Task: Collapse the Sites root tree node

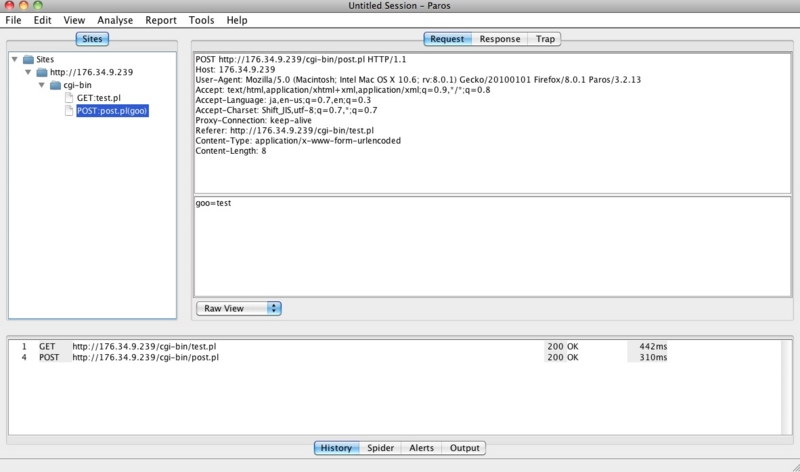Action: [x=15, y=59]
